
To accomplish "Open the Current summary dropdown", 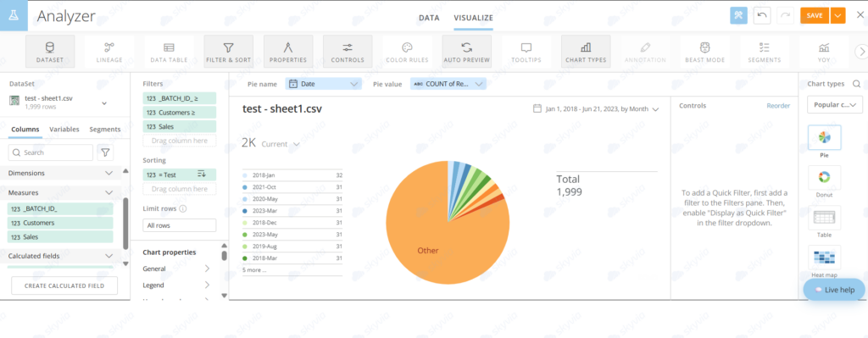I will coord(281,144).
